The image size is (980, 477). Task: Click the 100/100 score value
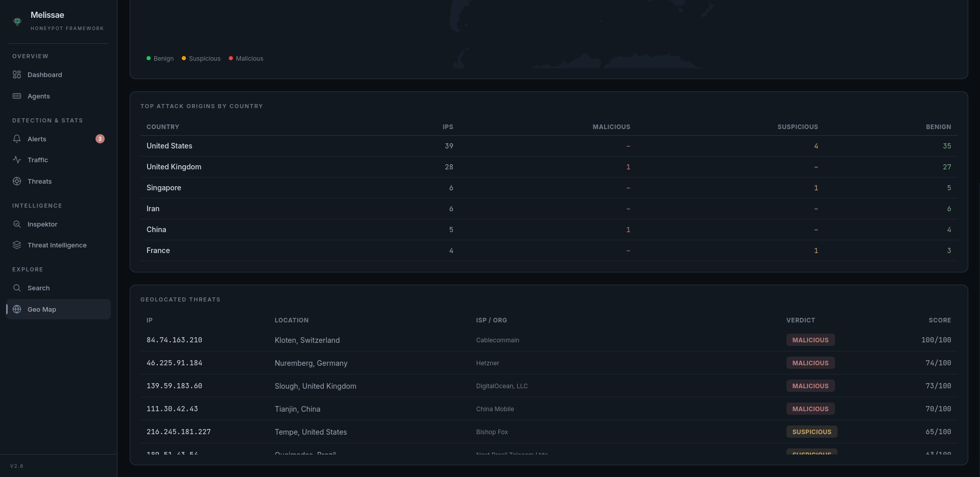pyautogui.click(x=936, y=340)
